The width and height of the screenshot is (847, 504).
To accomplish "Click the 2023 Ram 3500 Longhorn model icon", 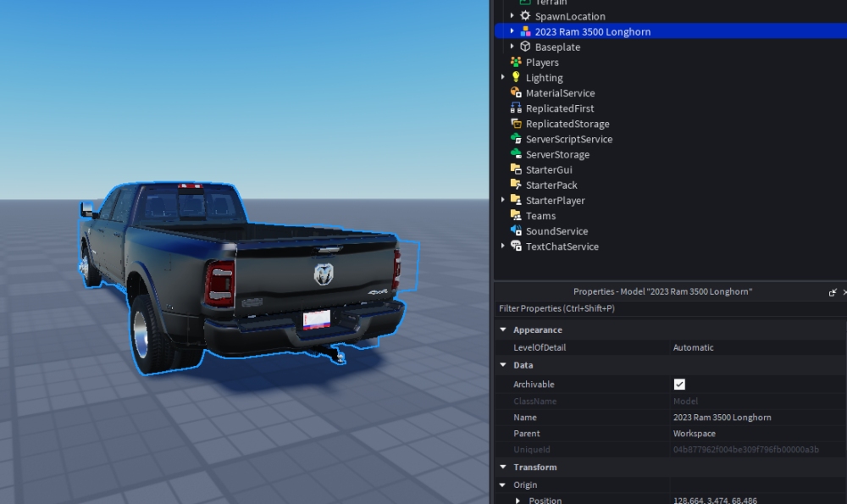I will click(x=525, y=31).
